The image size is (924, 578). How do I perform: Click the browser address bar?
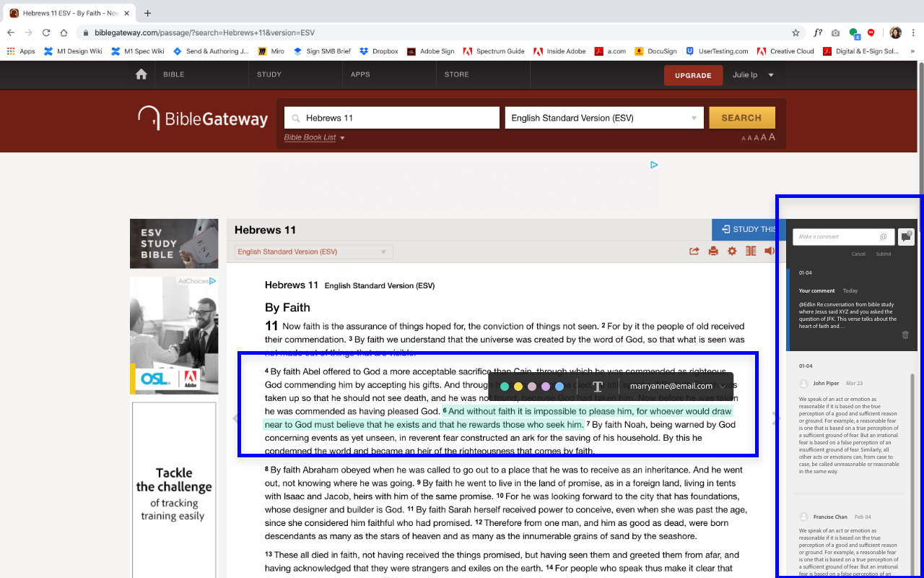[433, 33]
